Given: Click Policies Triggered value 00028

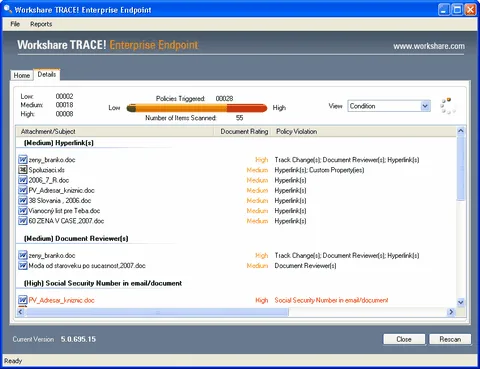Looking at the screenshot, I should coord(224,98).
